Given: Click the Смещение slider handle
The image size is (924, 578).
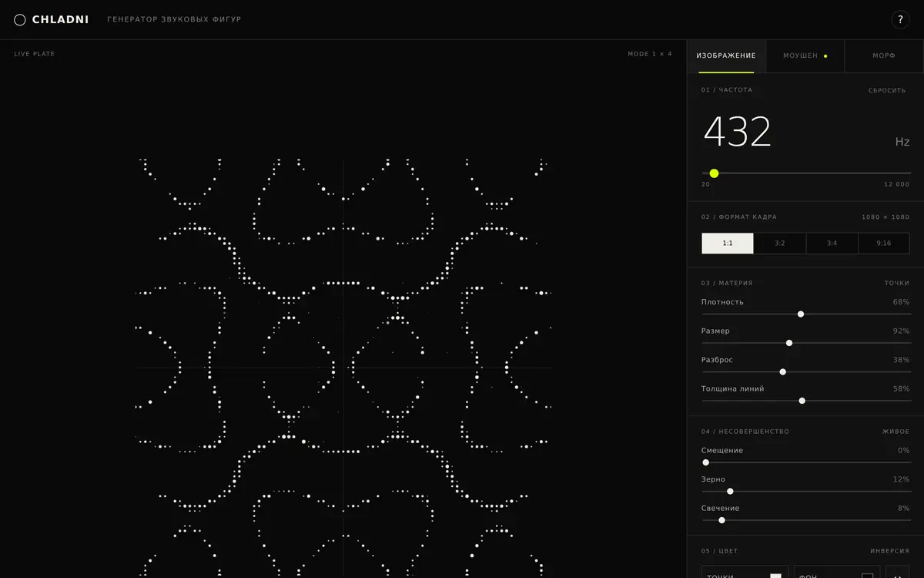Looking at the screenshot, I should (x=705, y=462).
